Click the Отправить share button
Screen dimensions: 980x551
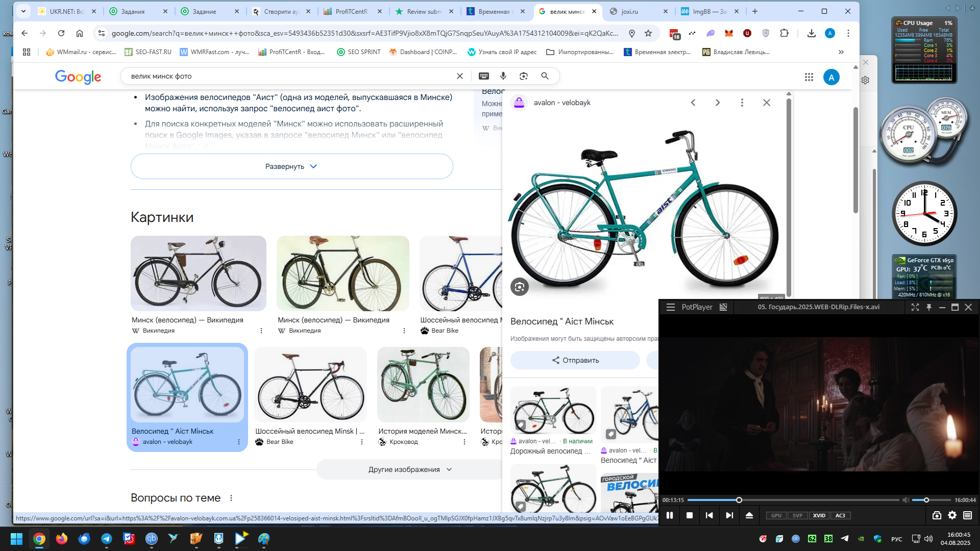coord(575,360)
